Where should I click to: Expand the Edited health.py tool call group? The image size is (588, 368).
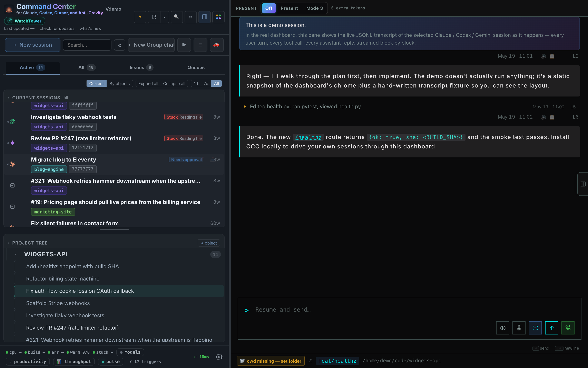click(x=245, y=107)
